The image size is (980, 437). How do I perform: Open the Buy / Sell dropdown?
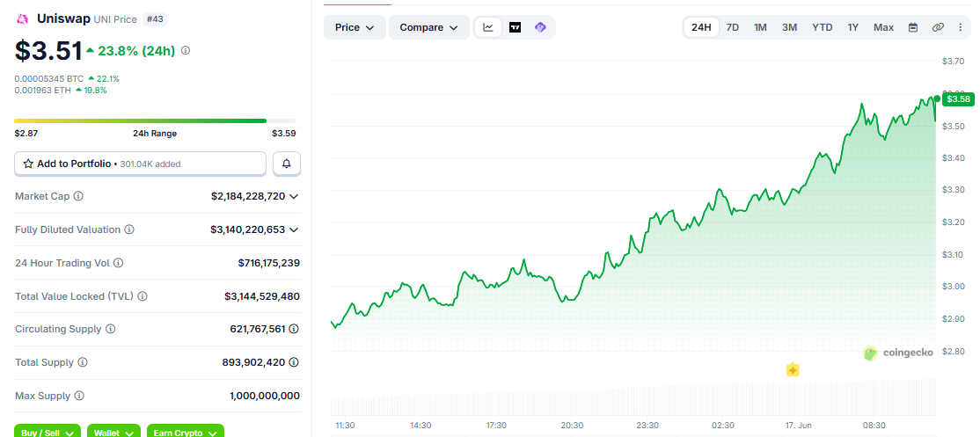[x=48, y=432]
